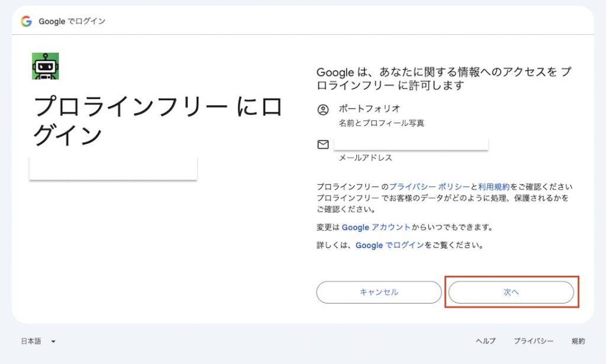Open the 日本語 language dropdown
606x364 pixels.
coord(38,341)
